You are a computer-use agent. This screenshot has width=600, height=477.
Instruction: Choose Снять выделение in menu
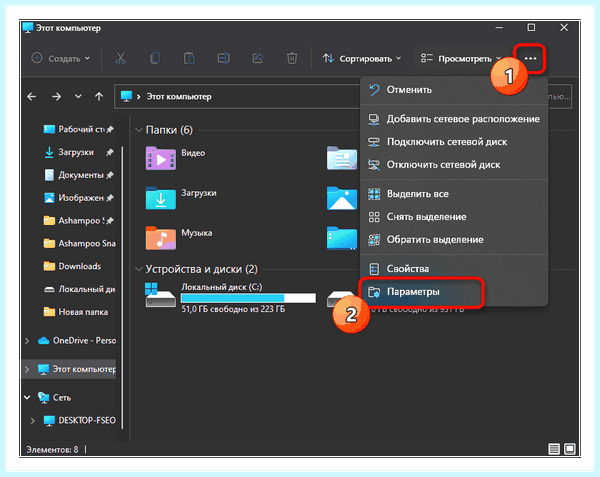click(x=454, y=217)
